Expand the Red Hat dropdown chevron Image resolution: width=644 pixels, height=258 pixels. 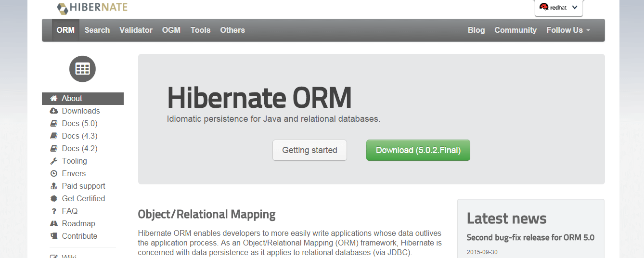click(575, 7)
